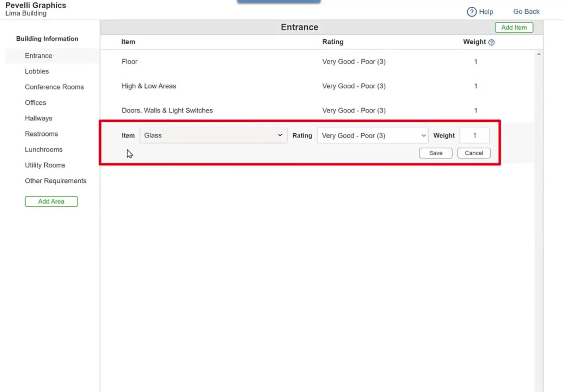This screenshot has height=392, width=564.
Task: Select Lobbies in the sidebar
Action: point(37,71)
